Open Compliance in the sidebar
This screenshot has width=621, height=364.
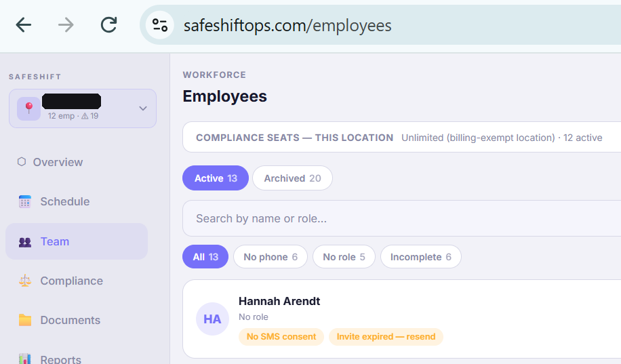point(72,281)
